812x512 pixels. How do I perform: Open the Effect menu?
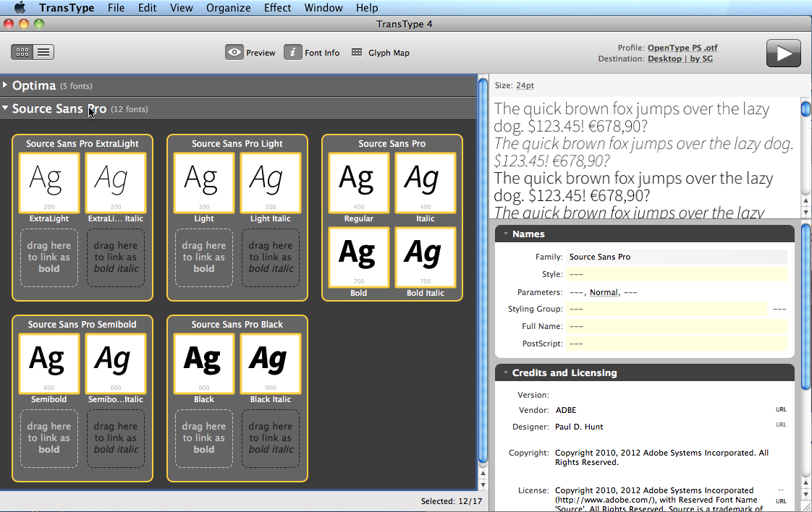click(278, 8)
